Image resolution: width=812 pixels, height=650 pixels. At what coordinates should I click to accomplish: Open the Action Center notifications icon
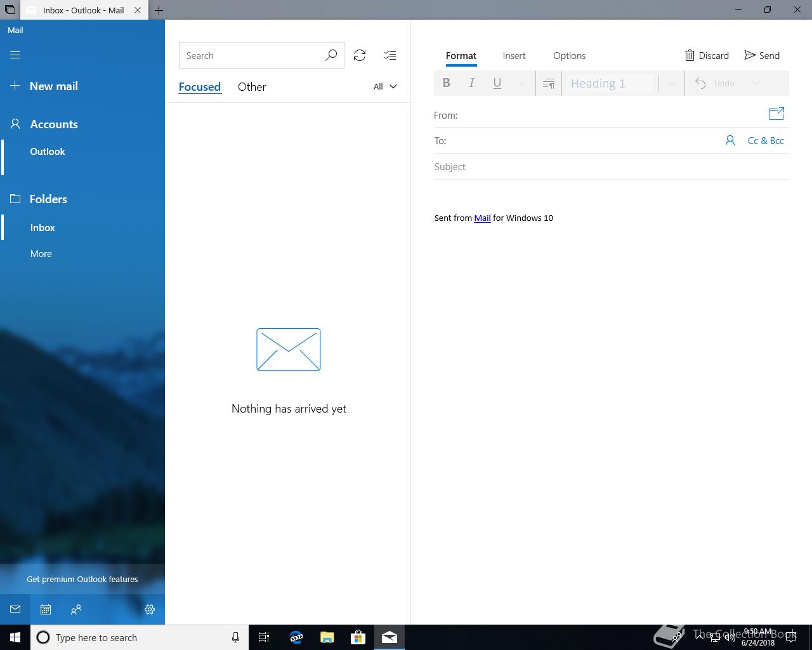[x=791, y=637]
